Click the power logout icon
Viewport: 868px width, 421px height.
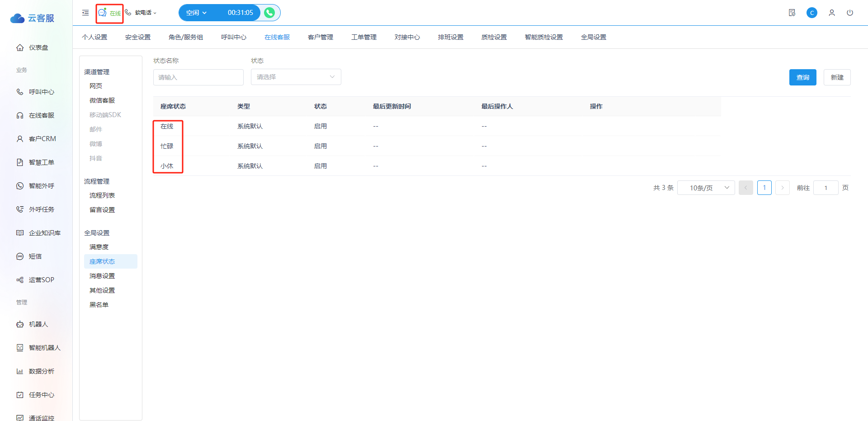[x=850, y=13]
